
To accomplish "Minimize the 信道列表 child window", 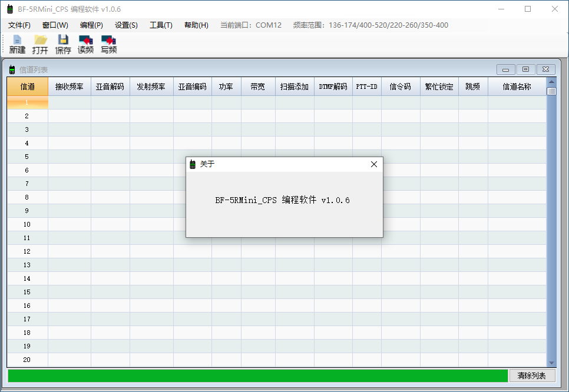I will pyautogui.click(x=505, y=69).
